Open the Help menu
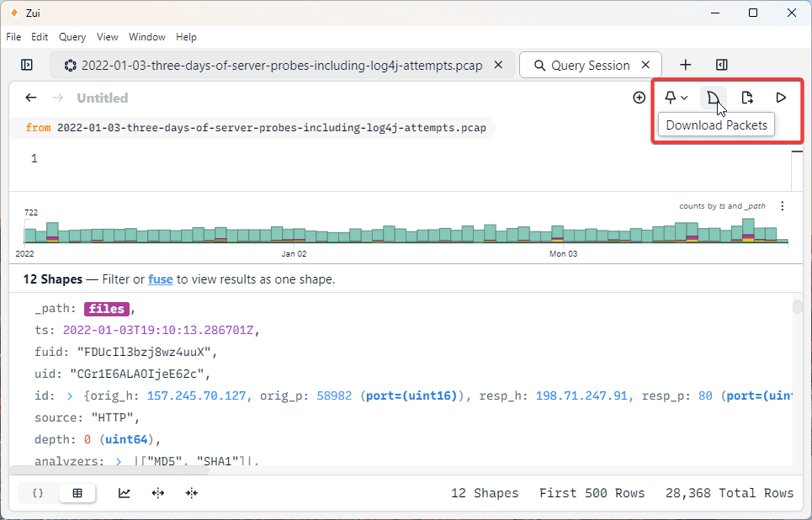 point(186,37)
